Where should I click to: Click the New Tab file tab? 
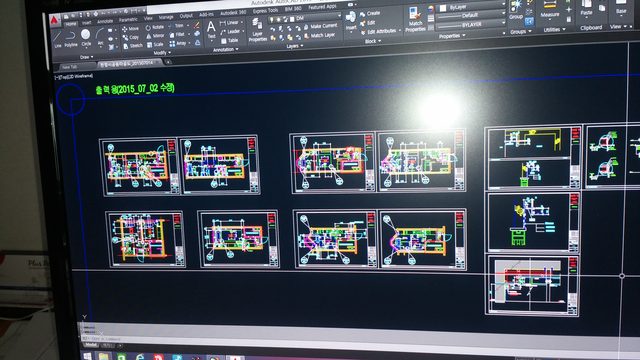[x=69, y=67]
